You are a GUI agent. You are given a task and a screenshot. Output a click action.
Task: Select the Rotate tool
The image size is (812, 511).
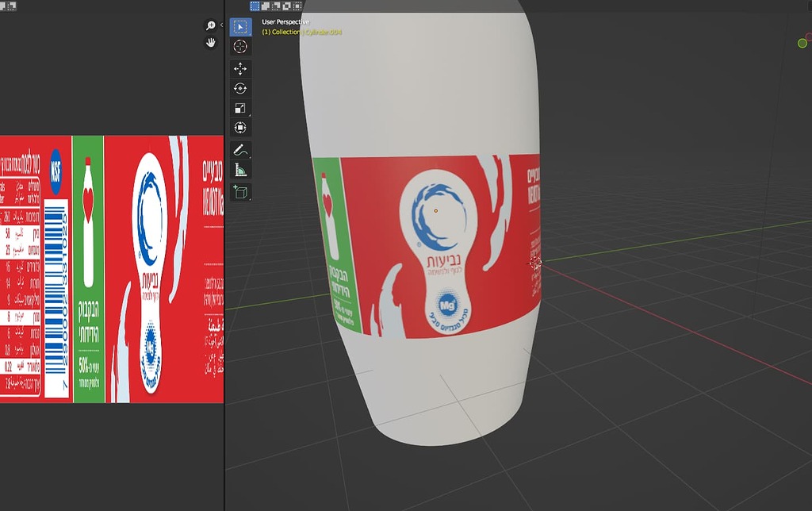[x=239, y=87]
